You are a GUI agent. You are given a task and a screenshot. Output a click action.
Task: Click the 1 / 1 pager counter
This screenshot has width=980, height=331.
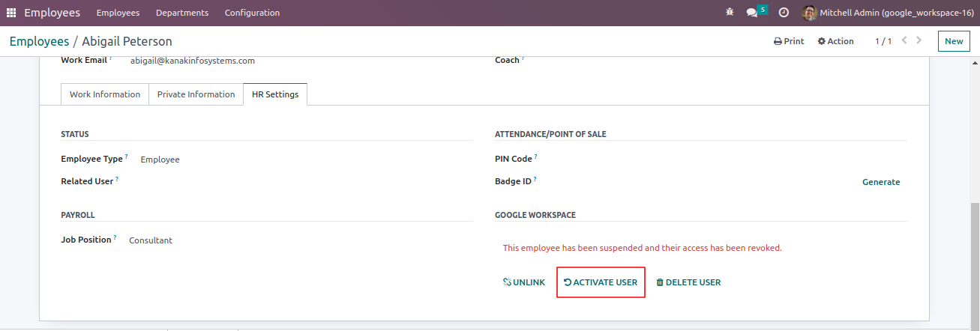pyautogui.click(x=883, y=41)
